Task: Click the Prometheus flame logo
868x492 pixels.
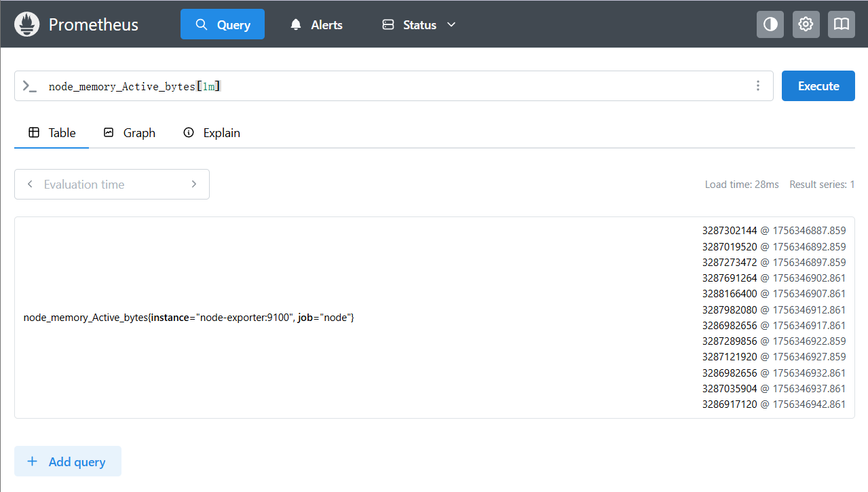Action: [27, 24]
